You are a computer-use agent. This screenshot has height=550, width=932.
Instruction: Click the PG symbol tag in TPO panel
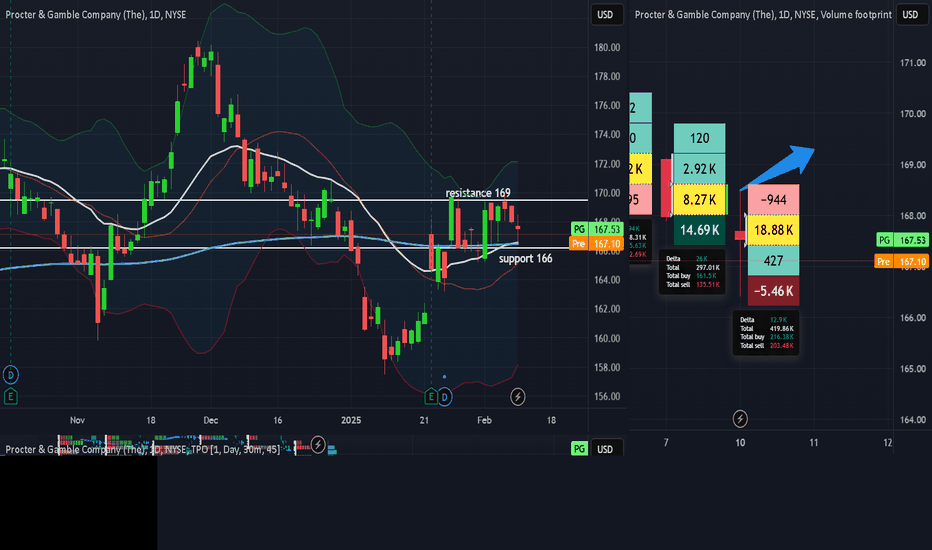point(579,449)
